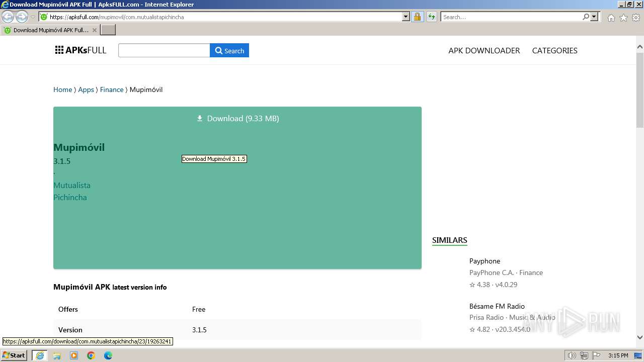Click the Internet Explorer taskbar icon

(x=40, y=355)
